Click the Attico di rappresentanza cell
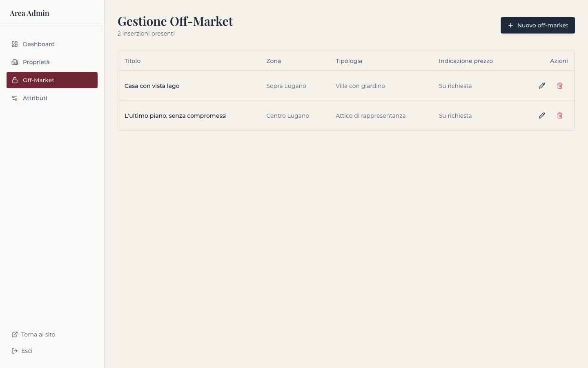 (x=371, y=116)
